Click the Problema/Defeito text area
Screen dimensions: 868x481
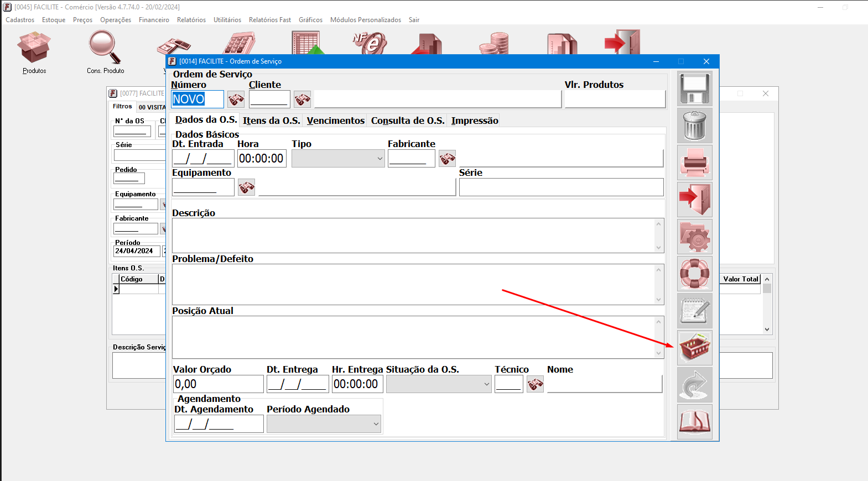click(413, 284)
